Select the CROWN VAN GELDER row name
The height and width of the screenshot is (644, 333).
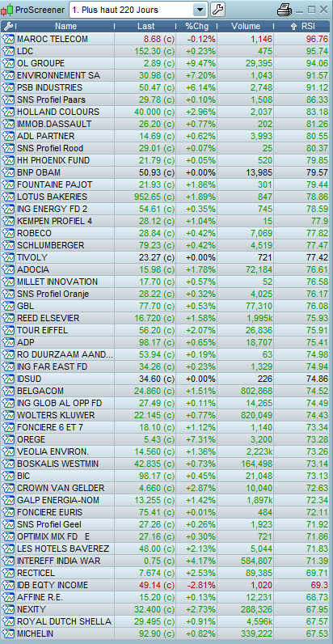61,488
